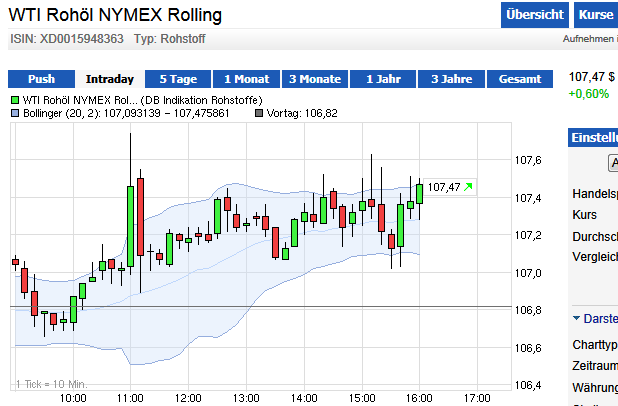Image resolution: width=618 pixels, height=406 pixels.
Task: Select the 3 Monate chart range
Action: click(315, 79)
